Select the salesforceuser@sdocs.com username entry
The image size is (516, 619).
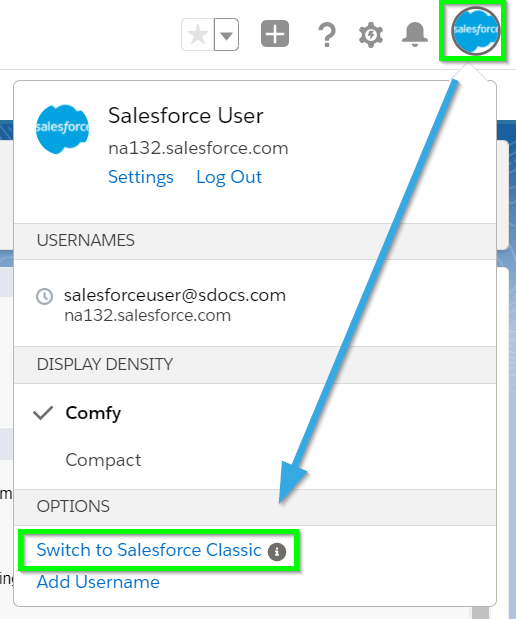pos(255,304)
